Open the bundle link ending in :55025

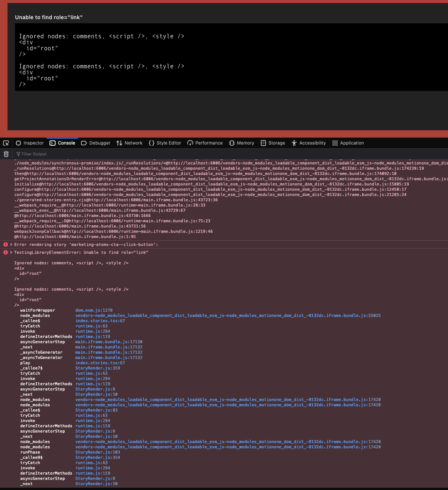coord(228,315)
